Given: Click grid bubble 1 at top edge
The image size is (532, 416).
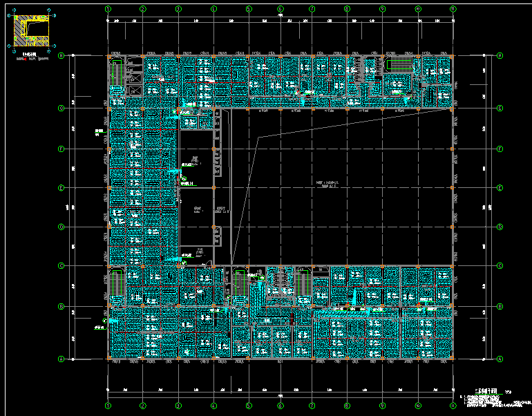Looking at the screenshot, I should [108, 9].
